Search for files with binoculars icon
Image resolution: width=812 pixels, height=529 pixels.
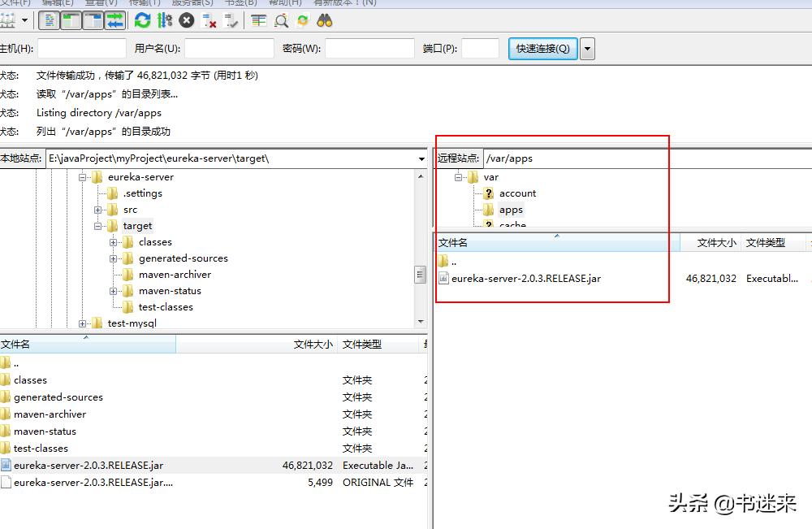[x=325, y=21]
